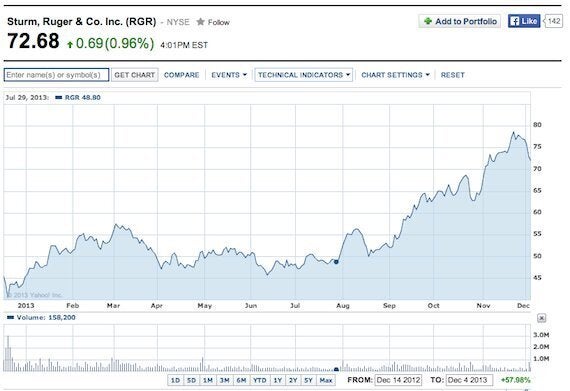Select the 1D time range

point(175,380)
